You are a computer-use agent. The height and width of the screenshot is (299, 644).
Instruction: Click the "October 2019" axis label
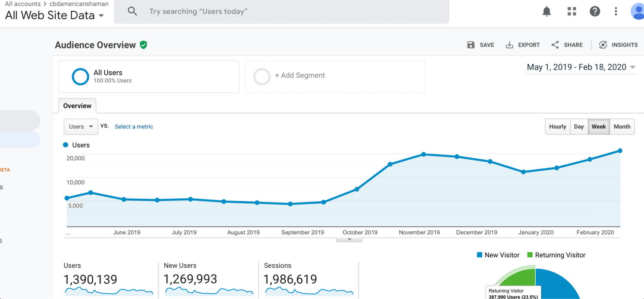pos(360,233)
